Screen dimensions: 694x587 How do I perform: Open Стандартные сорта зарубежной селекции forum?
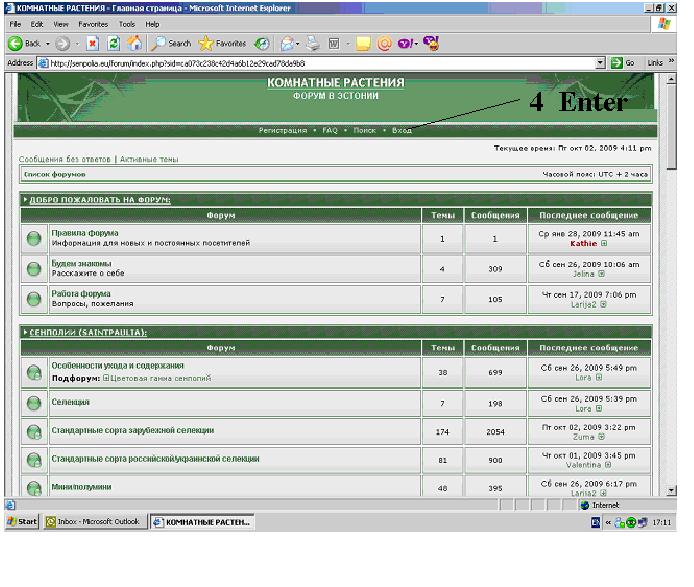coord(132,430)
